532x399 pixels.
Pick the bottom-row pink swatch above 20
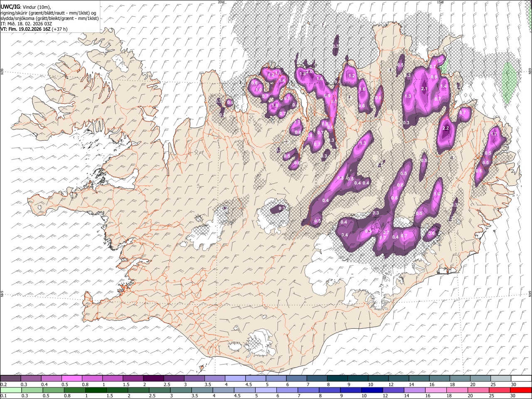tap(478, 390)
